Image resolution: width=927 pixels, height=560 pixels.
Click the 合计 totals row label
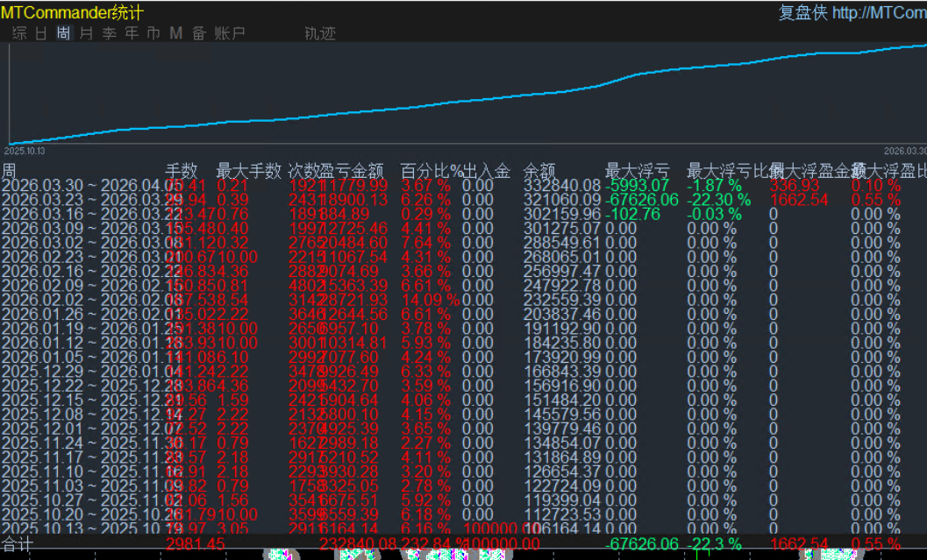(x=18, y=544)
